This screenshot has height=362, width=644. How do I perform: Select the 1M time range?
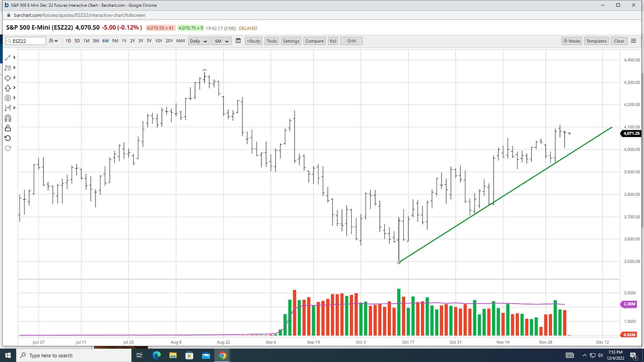(86, 41)
